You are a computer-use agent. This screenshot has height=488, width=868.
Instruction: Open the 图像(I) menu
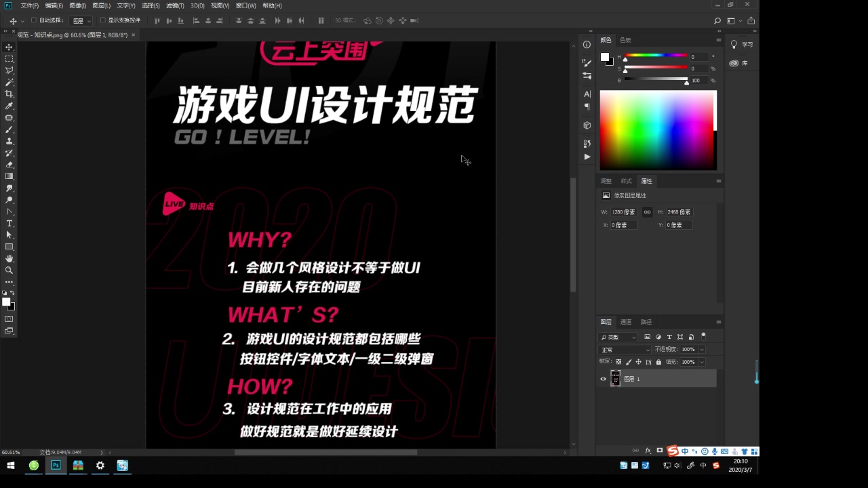pyautogui.click(x=77, y=5)
